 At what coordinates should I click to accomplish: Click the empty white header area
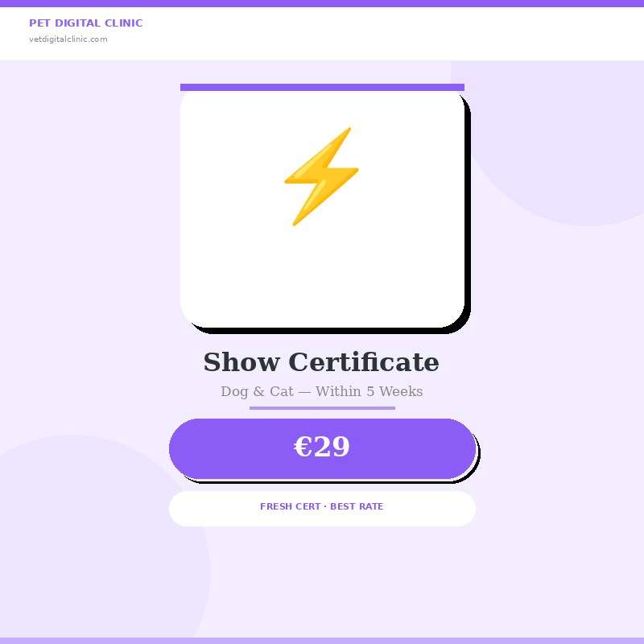390,33
